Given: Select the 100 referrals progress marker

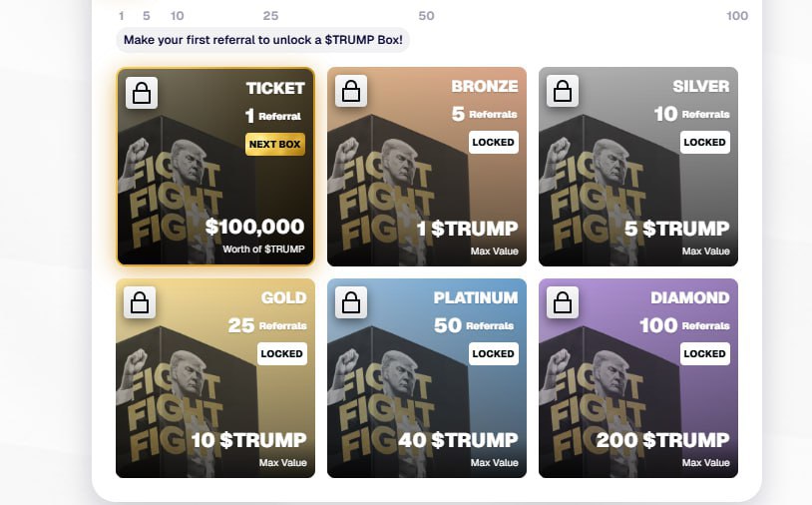Looking at the screenshot, I should click(737, 16).
